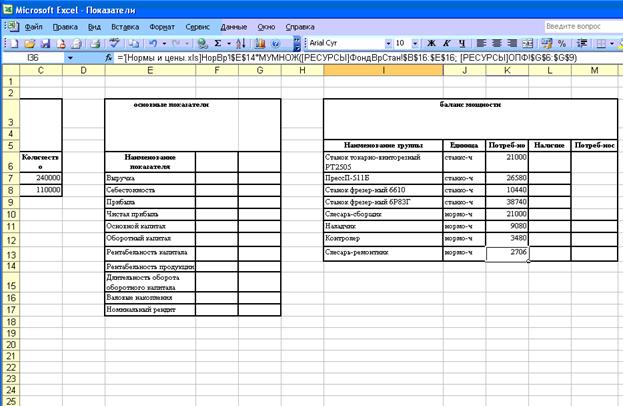Screen dimensions: 623x406
Task: Select the cell with value 38740
Action: (x=507, y=202)
